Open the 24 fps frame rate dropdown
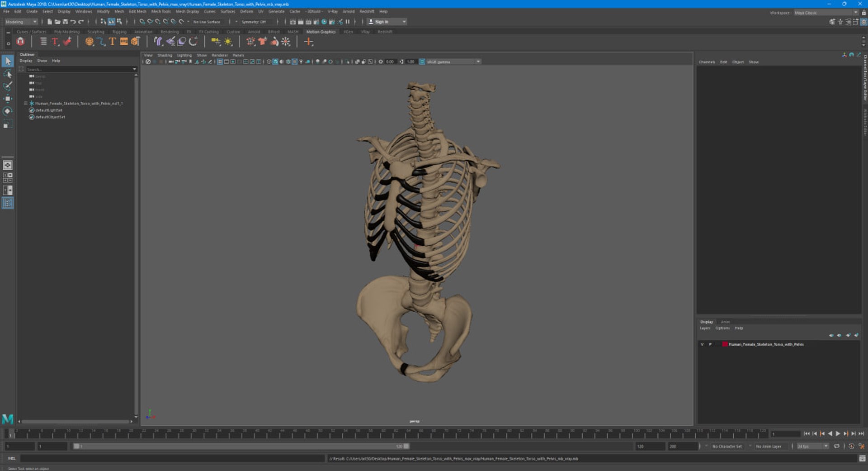Image resolution: width=868 pixels, height=471 pixels. (812, 446)
